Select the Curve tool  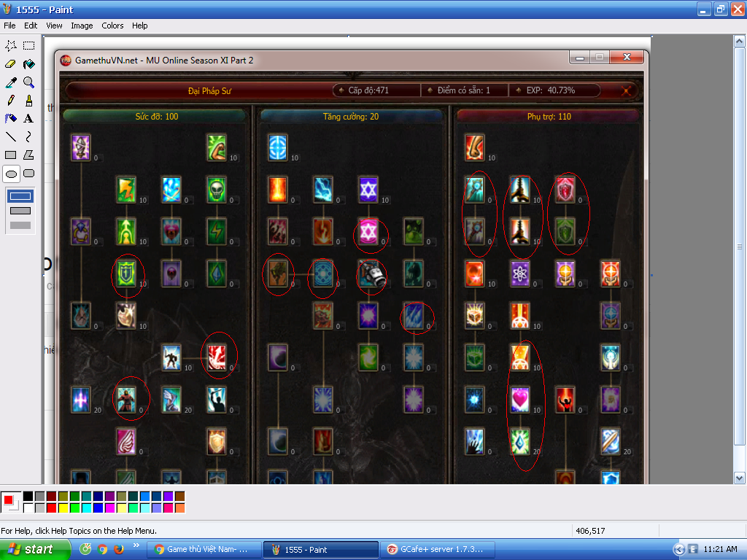click(x=29, y=136)
